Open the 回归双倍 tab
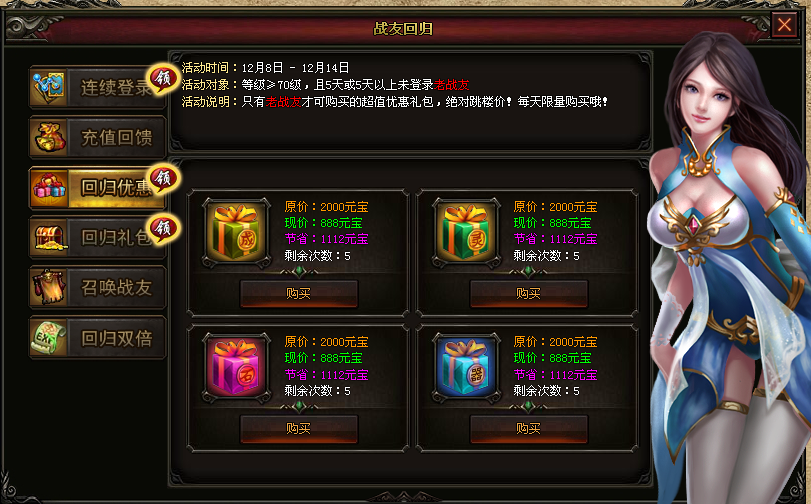The height and width of the screenshot is (504, 811). pos(97,337)
